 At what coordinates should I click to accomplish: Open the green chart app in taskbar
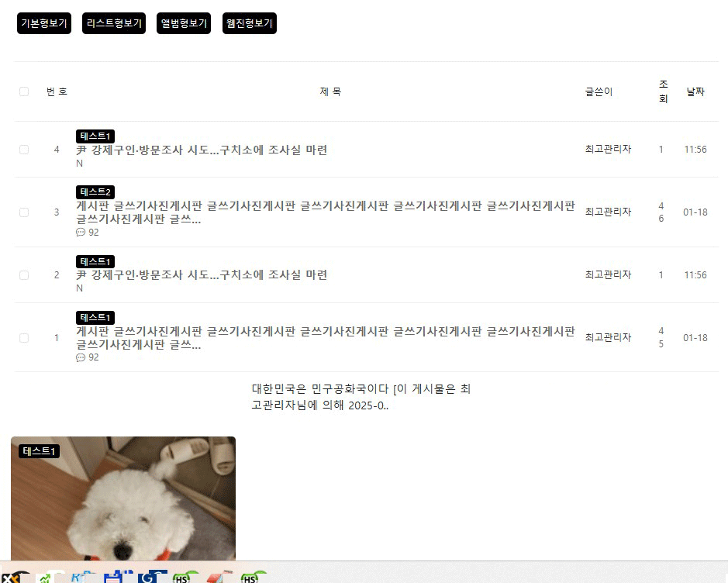[45, 577]
